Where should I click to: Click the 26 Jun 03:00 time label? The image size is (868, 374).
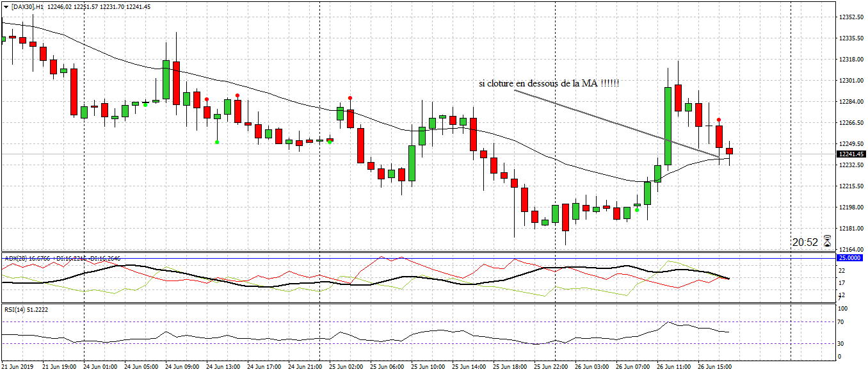[592, 368]
